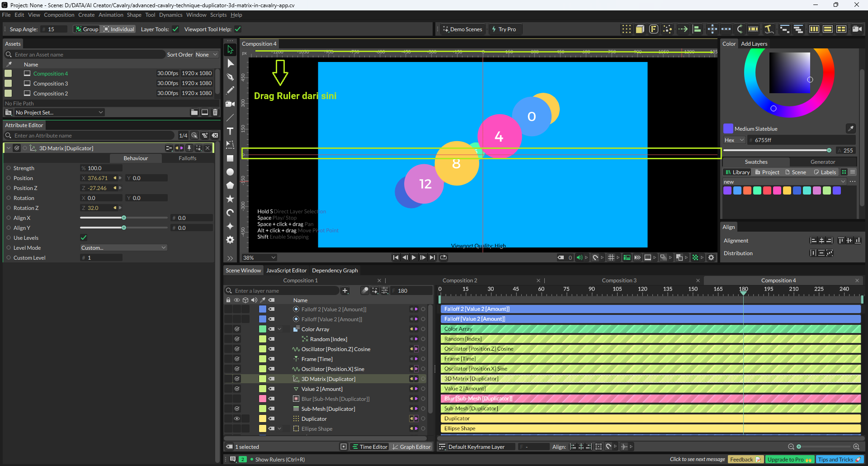Click the Hex color value field

tap(800, 140)
